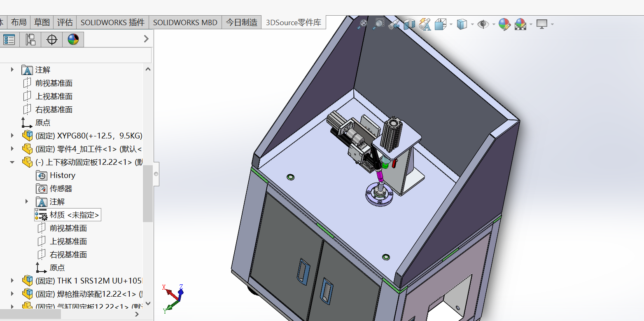Select the 材质 <未指定> text label
Screen dimensions: 644x321
coord(75,215)
